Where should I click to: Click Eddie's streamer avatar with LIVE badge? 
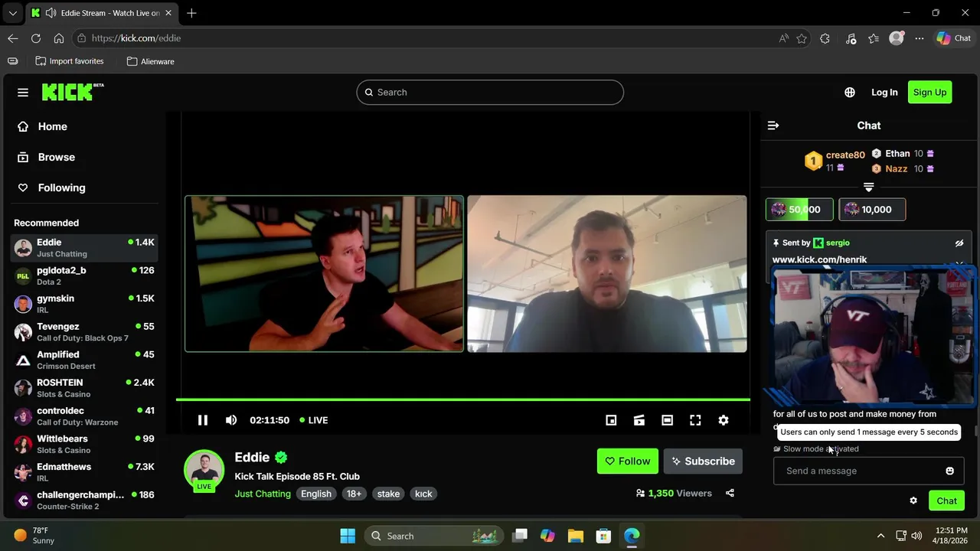click(204, 470)
